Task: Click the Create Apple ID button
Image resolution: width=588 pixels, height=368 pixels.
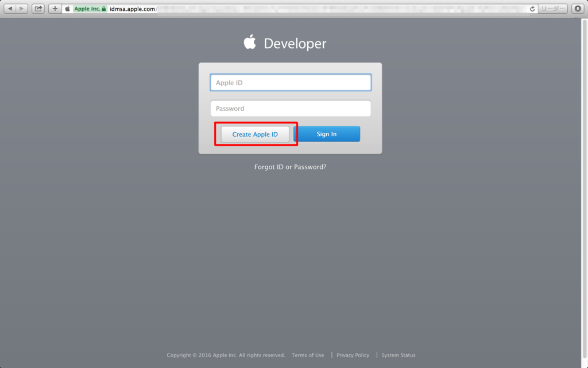Action: pos(255,135)
